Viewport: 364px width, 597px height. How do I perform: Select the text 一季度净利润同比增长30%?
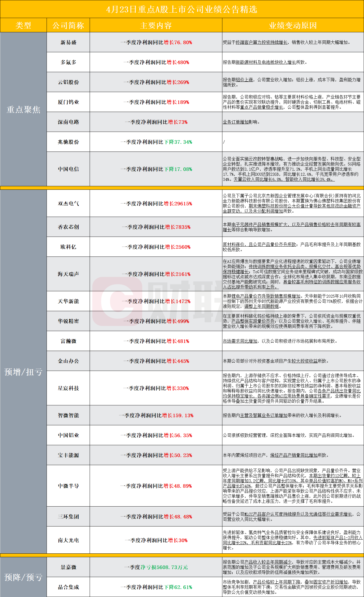click(x=156, y=540)
